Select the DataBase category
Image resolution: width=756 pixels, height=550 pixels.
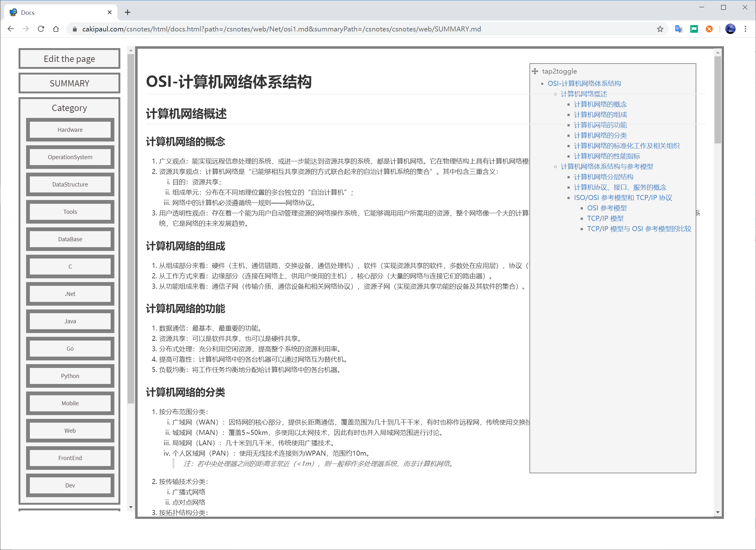click(70, 239)
